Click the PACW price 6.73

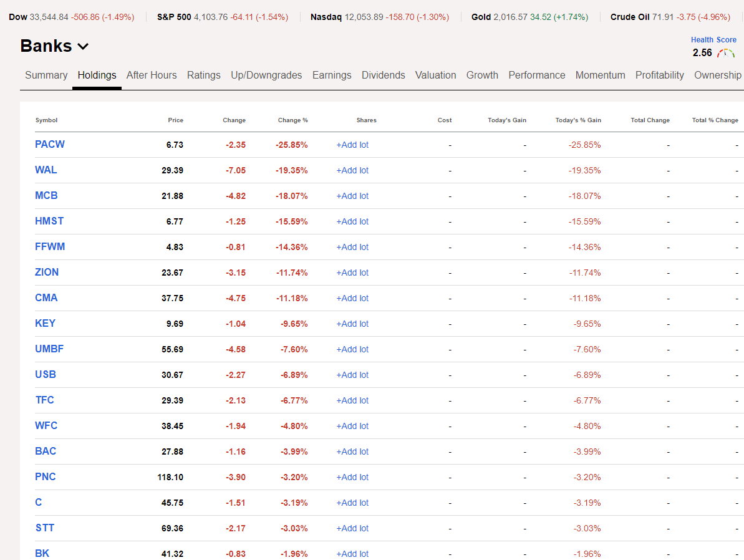click(175, 145)
